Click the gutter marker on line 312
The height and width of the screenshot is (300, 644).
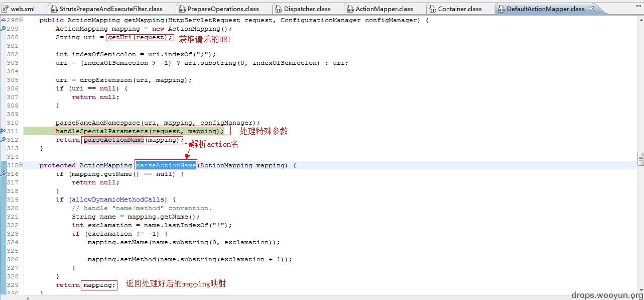pyautogui.click(x=3, y=140)
